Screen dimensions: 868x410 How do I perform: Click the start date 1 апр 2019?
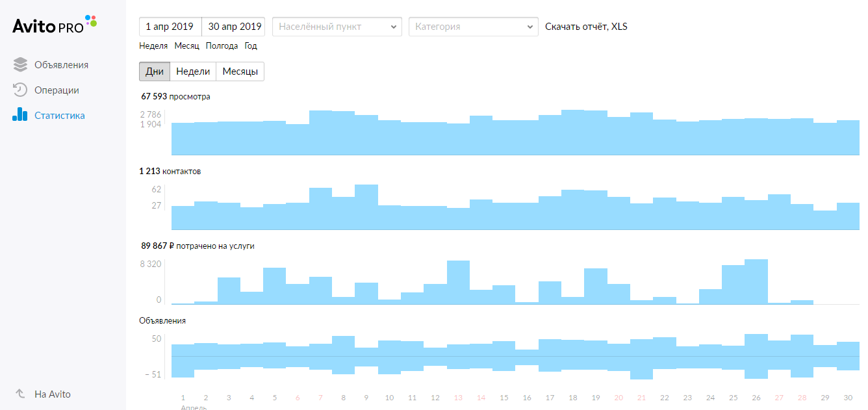click(x=170, y=27)
